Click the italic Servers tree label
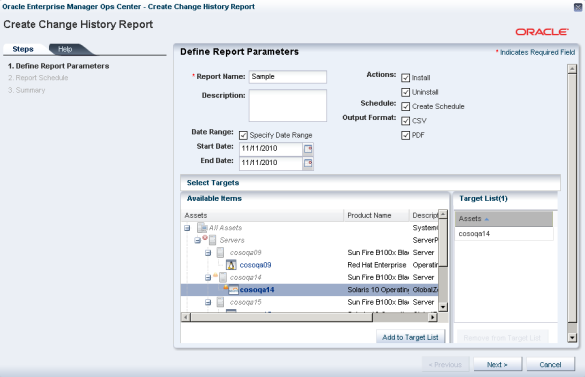The width and height of the screenshot is (585, 377). tap(232, 240)
